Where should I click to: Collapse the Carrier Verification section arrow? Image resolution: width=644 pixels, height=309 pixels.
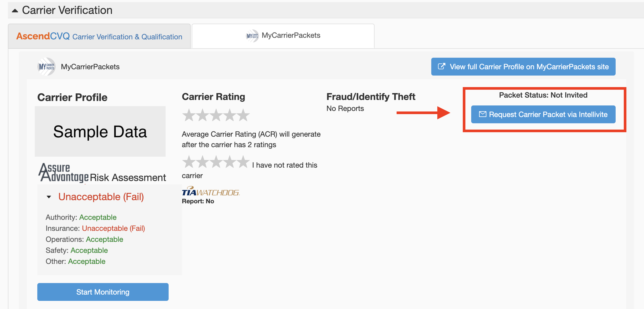point(15,11)
